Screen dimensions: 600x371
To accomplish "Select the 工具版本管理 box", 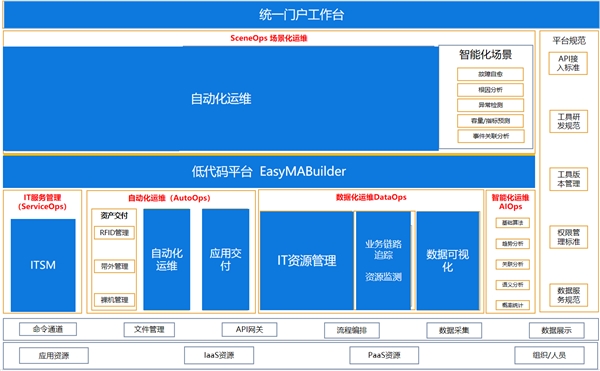I will point(568,179).
